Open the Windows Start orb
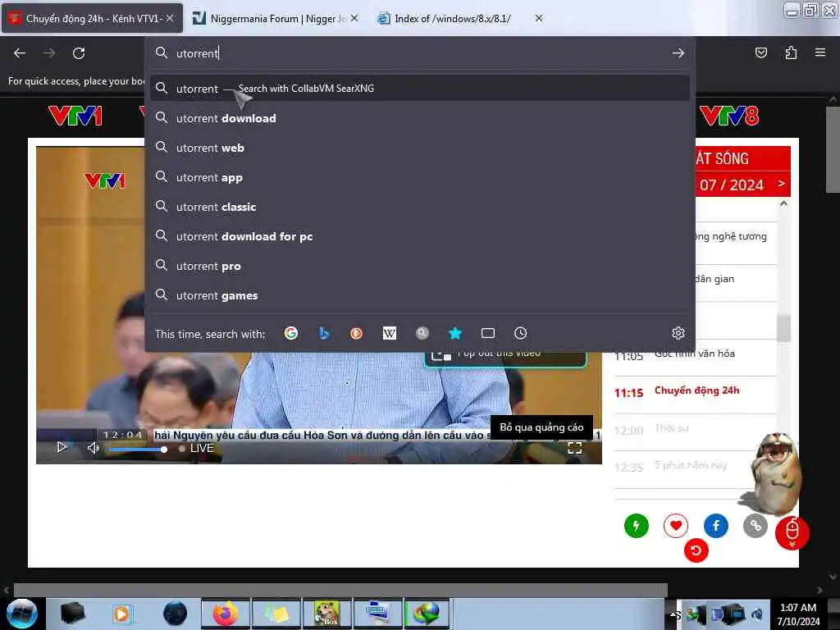This screenshot has width=840, height=630. (22, 614)
